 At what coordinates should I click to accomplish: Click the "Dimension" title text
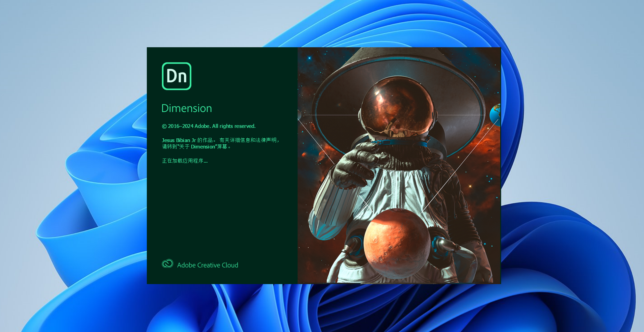tap(187, 108)
